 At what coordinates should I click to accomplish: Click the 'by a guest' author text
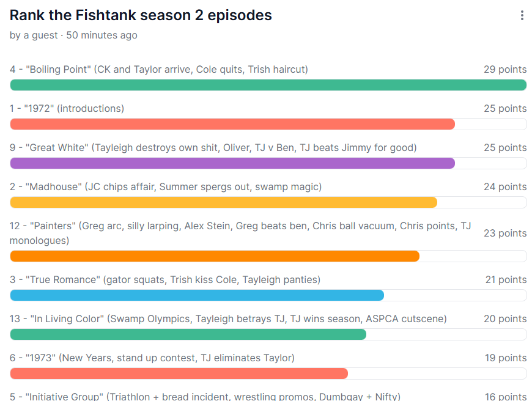[x=34, y=35]
